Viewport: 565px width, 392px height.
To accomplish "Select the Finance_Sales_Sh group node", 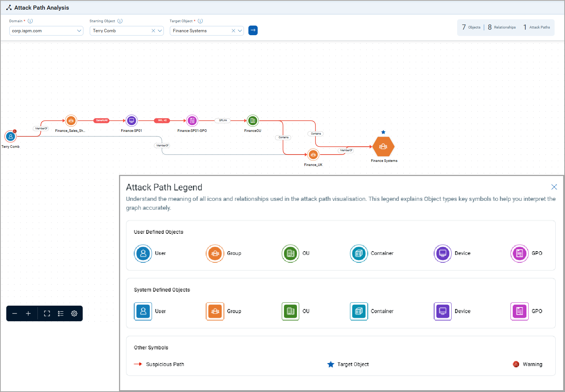I will tap(71, 120).
